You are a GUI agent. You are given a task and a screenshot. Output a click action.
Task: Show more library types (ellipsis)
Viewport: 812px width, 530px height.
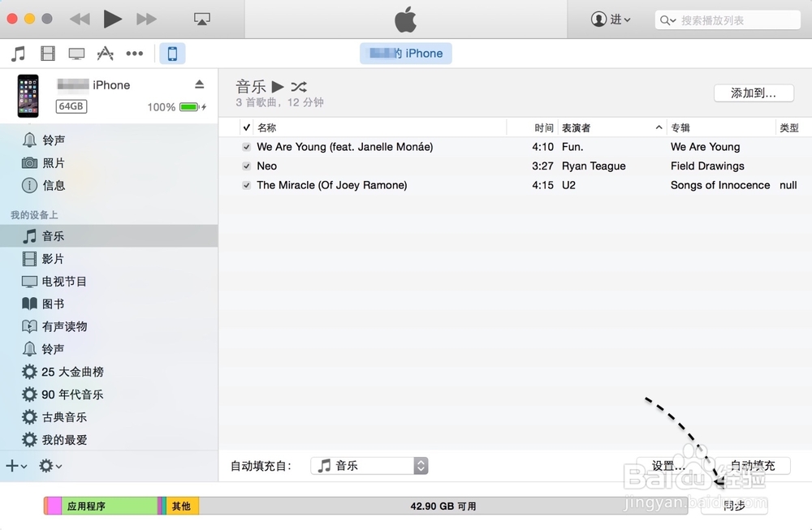click(135, 54)
